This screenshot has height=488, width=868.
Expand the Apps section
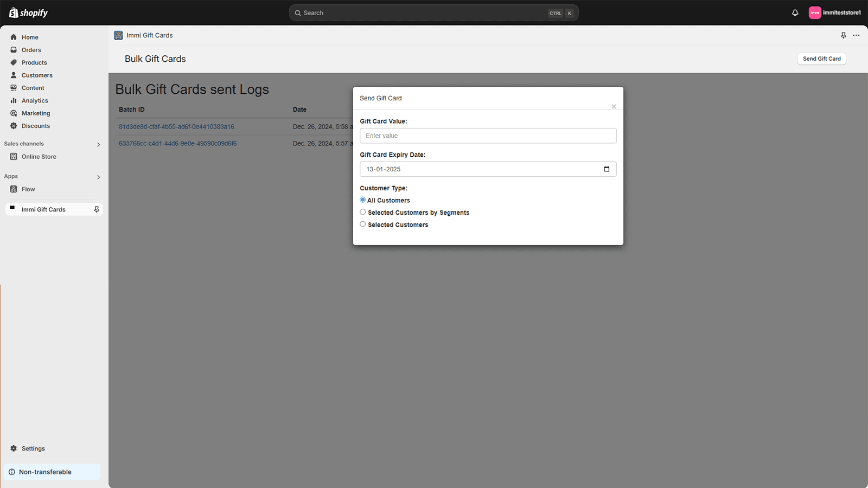point(98,177)
